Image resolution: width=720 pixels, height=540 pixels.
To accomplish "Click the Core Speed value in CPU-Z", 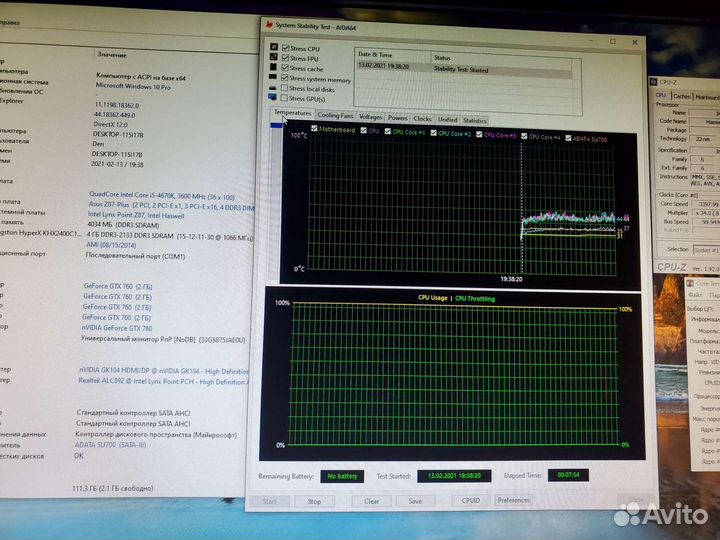I will [706, 204].
